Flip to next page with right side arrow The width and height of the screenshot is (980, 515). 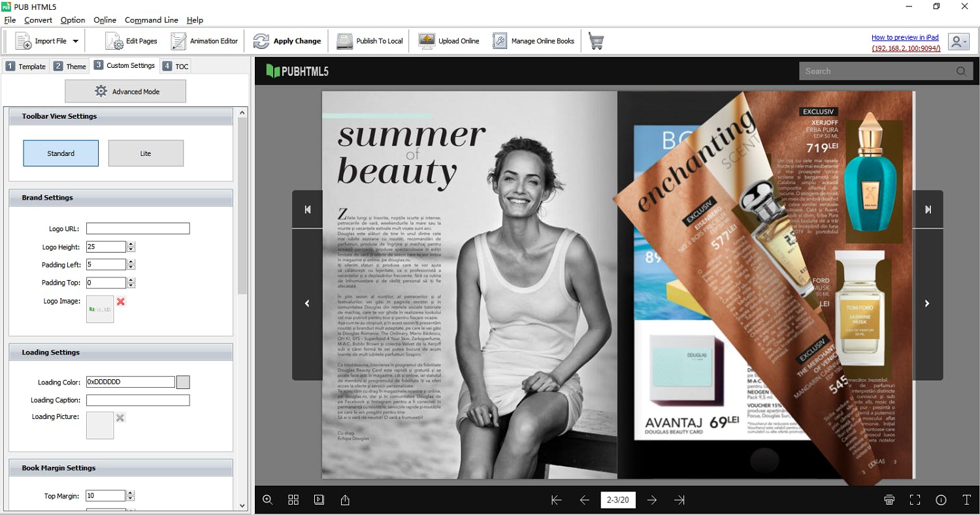point(928,304)
